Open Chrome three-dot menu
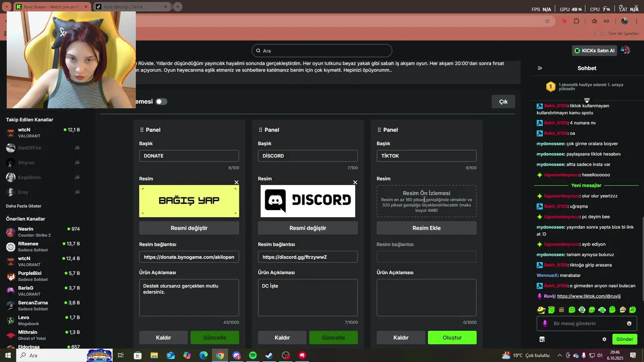This screenshot has height=362, width=644. (637, 21)
